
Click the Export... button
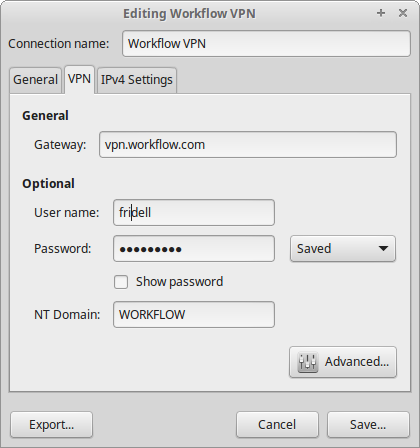[x=51, y=425]
